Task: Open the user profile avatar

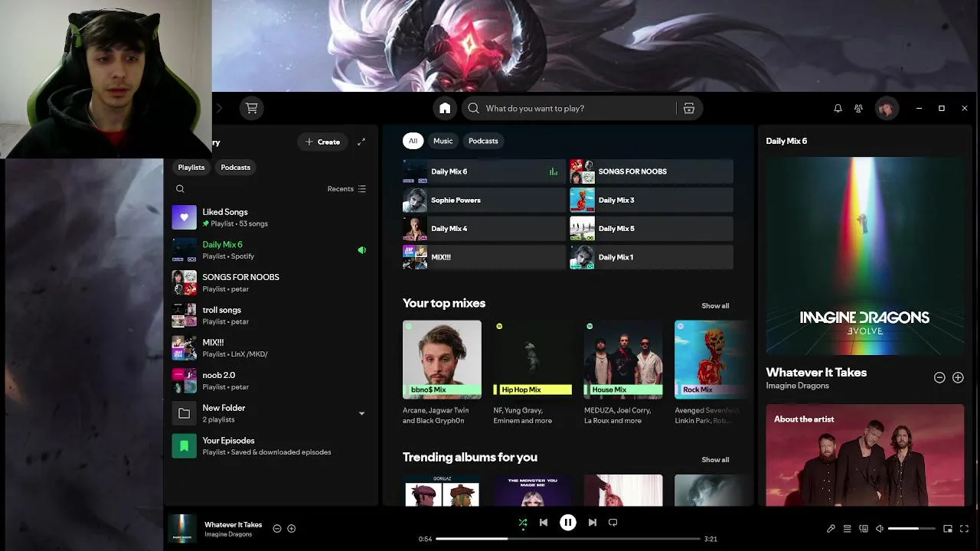Action: click(886, 108)
